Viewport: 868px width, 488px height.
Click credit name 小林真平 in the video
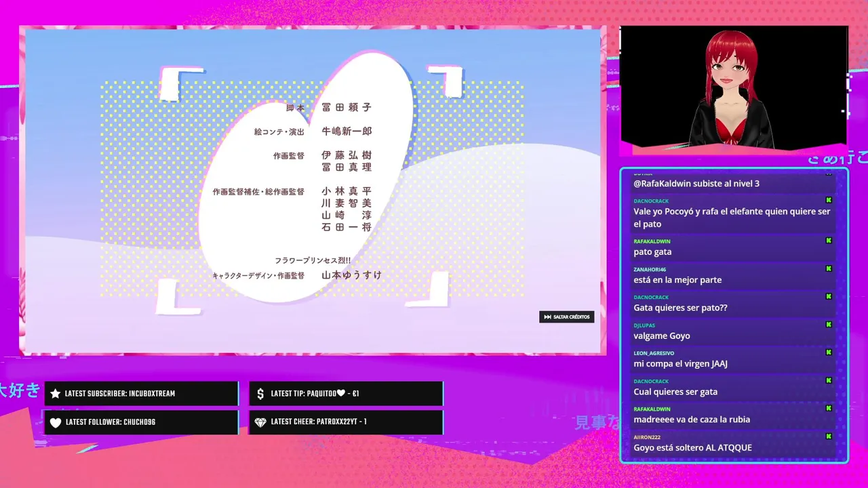(x=347, y=191)
